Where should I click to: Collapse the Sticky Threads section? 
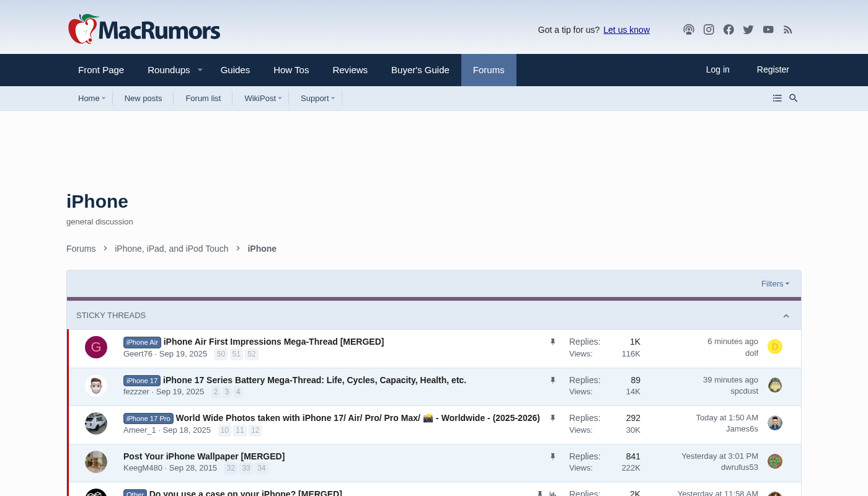point(786,316)
